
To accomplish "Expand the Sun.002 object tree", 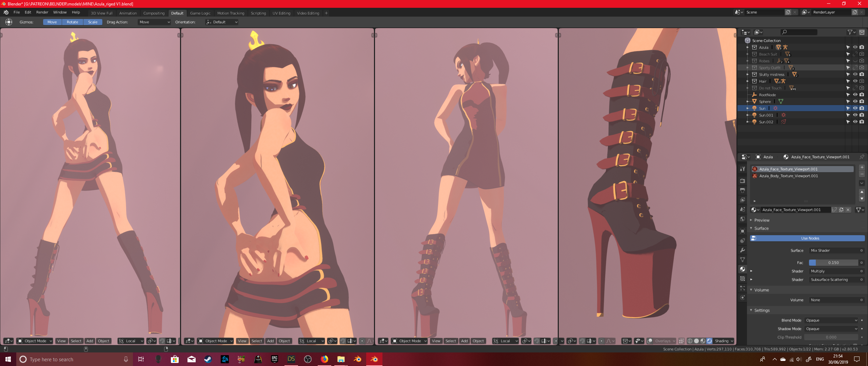I will (747, 122).
